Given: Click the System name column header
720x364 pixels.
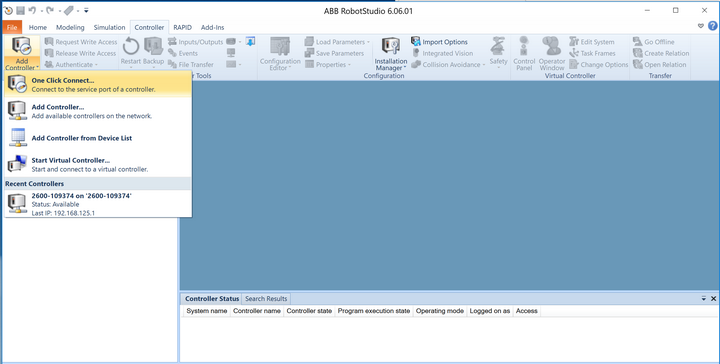Looking at the screenshot, I should tap(207, 311).
